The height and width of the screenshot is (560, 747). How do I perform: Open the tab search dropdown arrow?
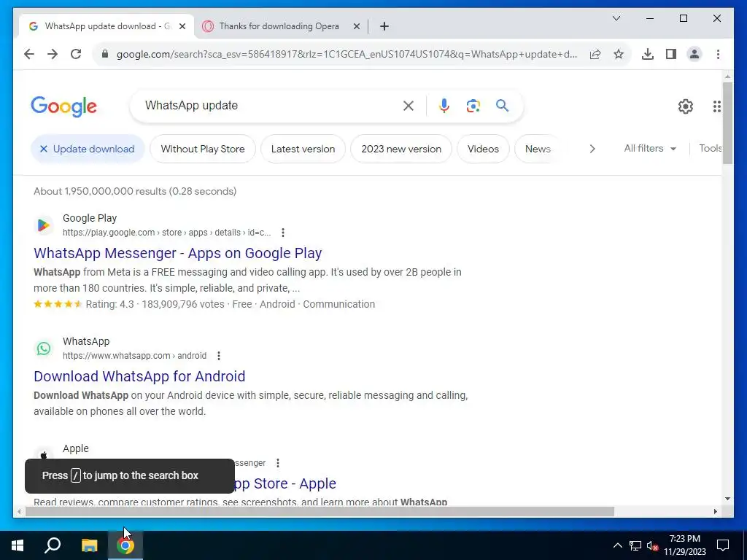616,18
